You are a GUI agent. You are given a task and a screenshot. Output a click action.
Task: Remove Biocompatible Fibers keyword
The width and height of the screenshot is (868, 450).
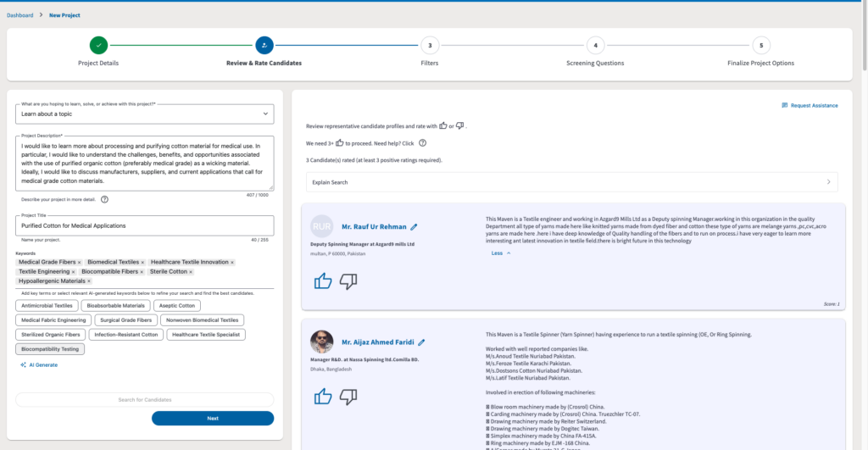(142, 272)
